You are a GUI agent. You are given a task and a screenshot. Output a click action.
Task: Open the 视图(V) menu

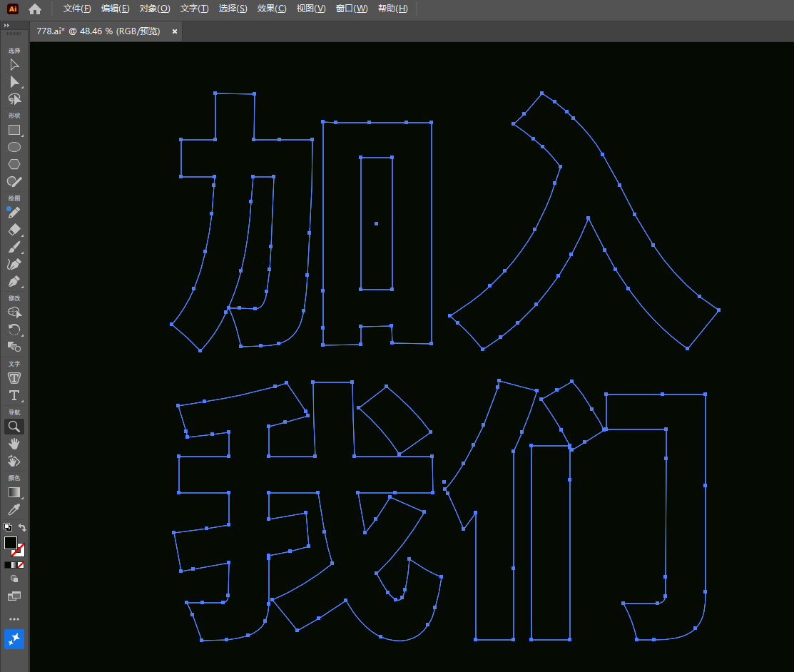[310, 9]
